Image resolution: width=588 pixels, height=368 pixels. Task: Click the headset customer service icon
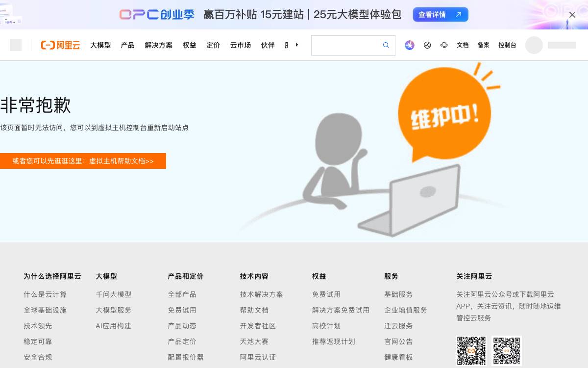click(x=444, y=45)
